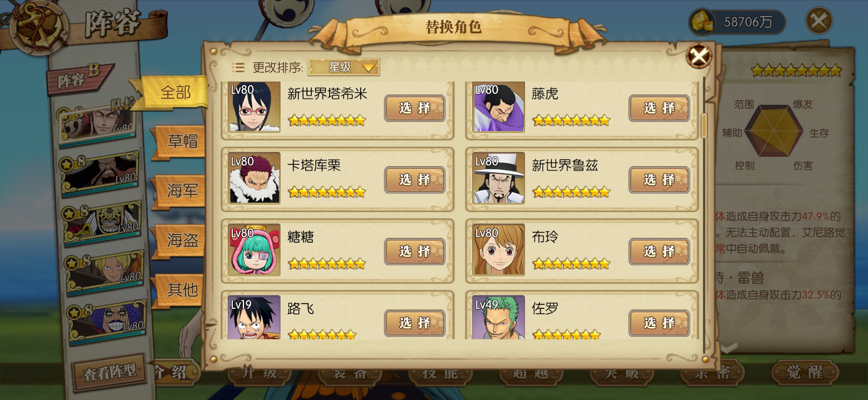The image size is (868, 400).
Task: Switch to the 草帽 filter tab
Action: [x=181, y=141]
